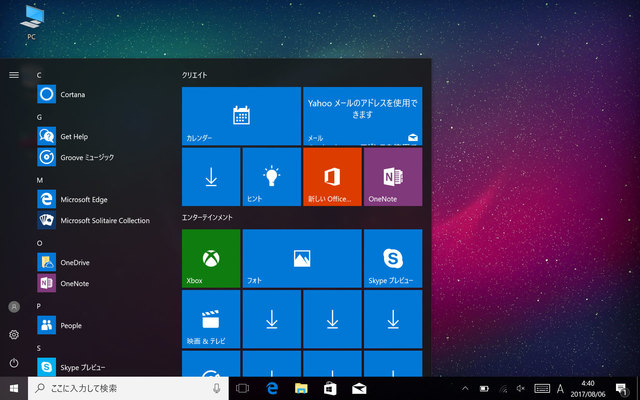Open the Skype プレビュー tile
Screen dimensions: 640x400
[x=393, y=258]
